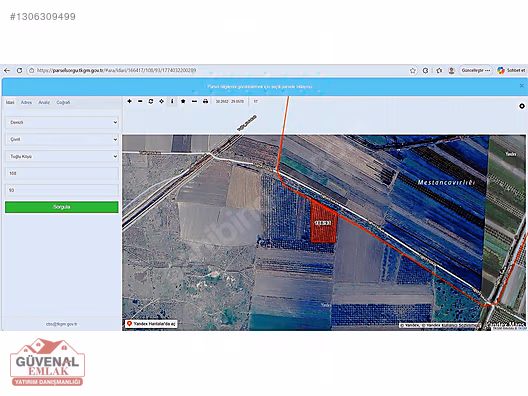
Task: Open the map in Yandex Haritalar
Action: (151, 324)
